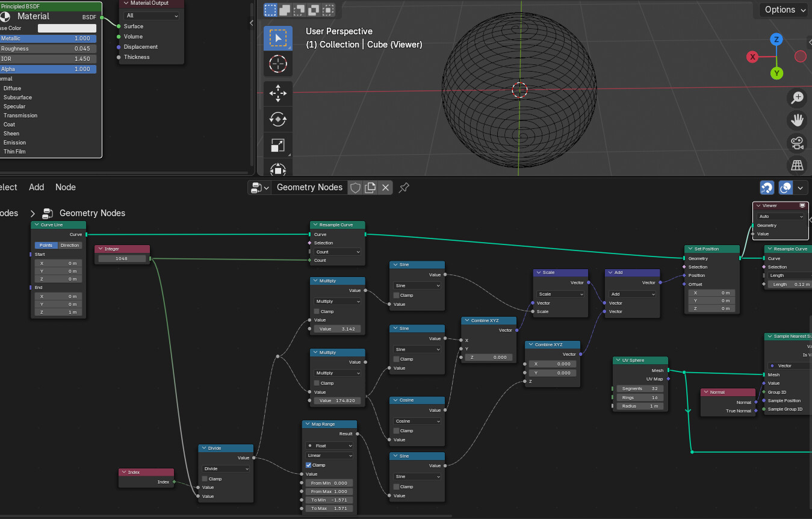Choose the Subtract selection mode icon
The height and width of the screenshot is (519, 812).
pyautogui.click(x=299, y=10)
